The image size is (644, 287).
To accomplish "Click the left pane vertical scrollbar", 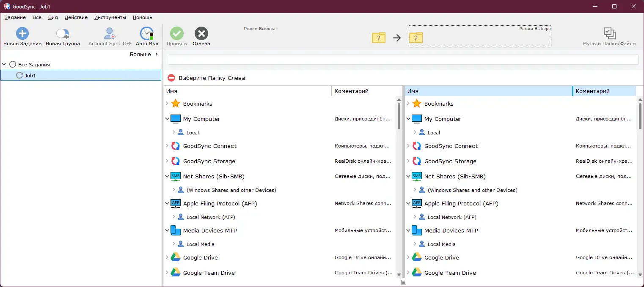I will tap(399, 116).
